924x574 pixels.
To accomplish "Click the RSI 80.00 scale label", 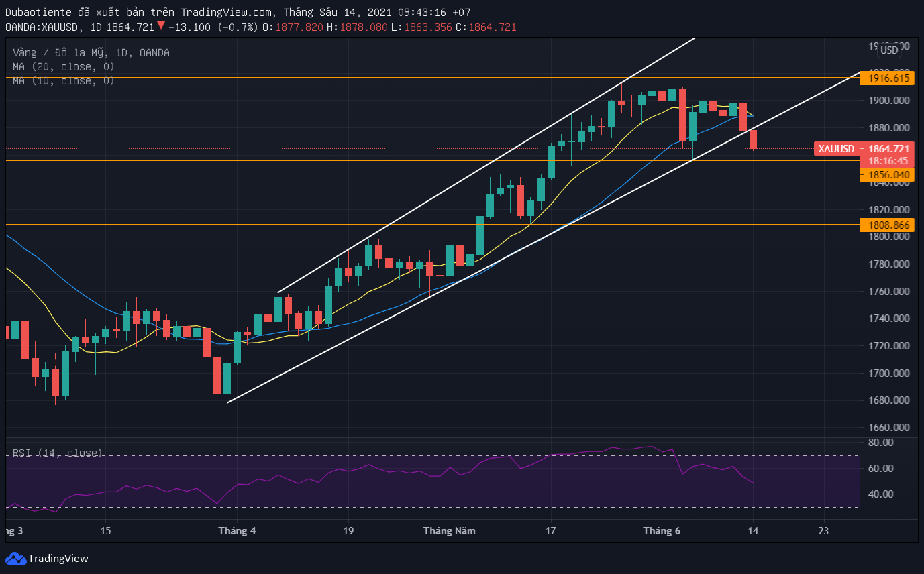I will point(880,443).
